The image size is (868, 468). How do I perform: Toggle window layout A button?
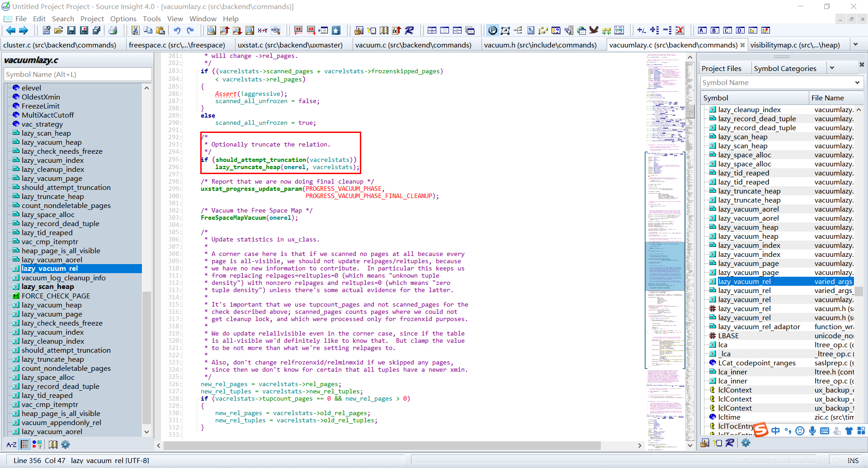coord(702,30)
